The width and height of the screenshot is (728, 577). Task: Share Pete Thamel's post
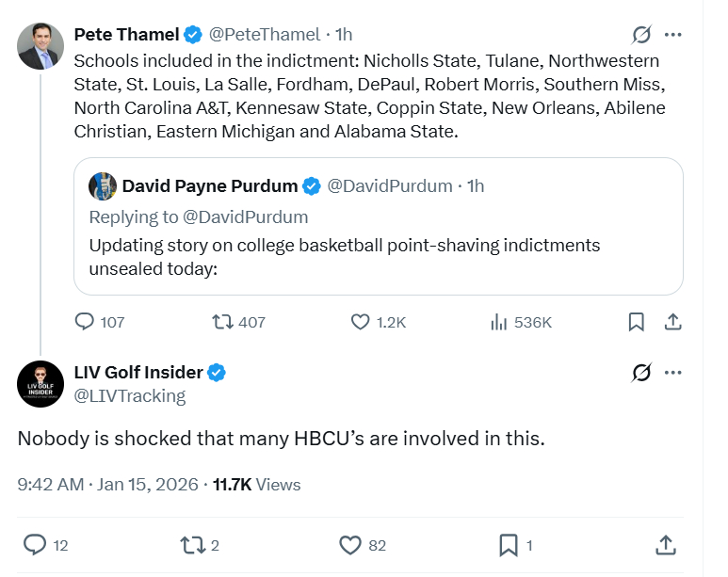672,322
